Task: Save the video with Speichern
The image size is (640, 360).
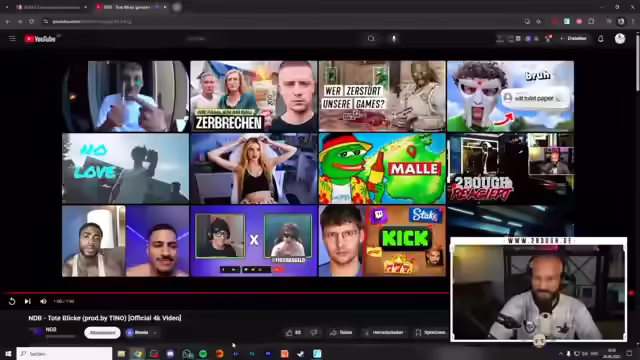Action: [x=430, y=333]
